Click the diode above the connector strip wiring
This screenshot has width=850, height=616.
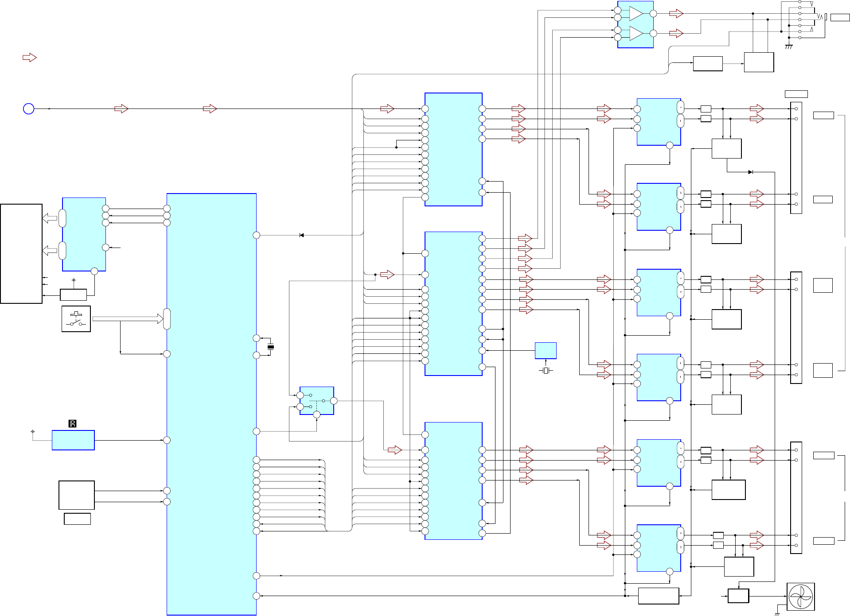click(750, 172)
